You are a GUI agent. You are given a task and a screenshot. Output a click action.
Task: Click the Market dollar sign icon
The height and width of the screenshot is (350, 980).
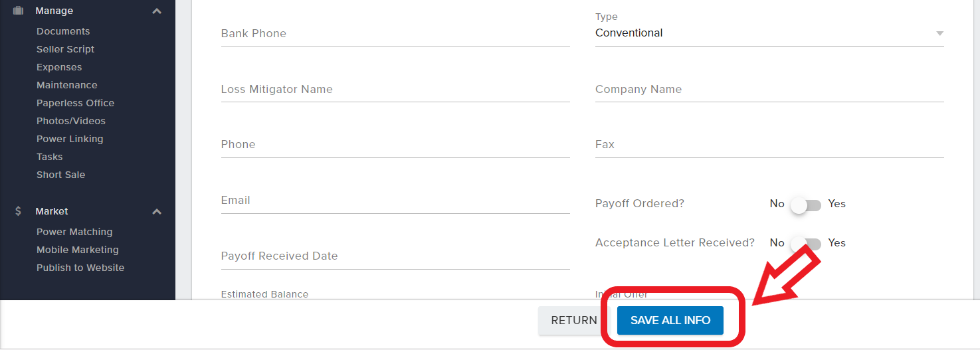point(19,211)
